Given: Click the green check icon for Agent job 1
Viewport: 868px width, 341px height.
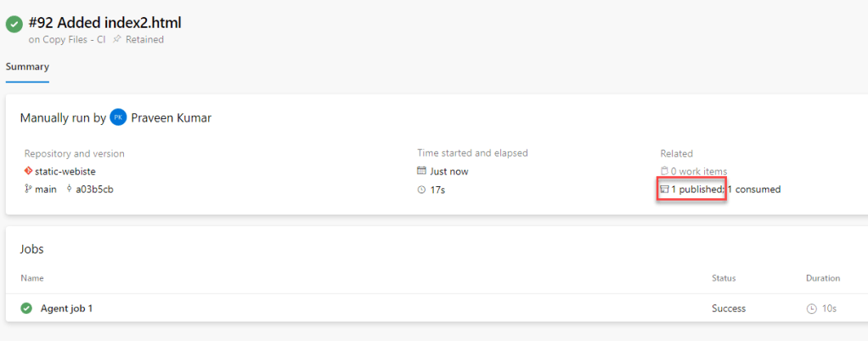Looking at the screenshot, I should tap(26, 308).
